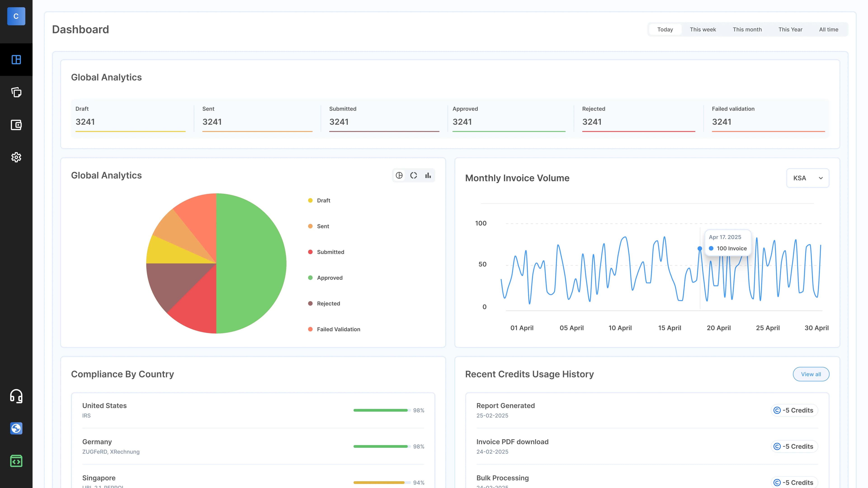Click View all credits history
The height and width of the screenshot is (488, 868).
coord(811,374)
